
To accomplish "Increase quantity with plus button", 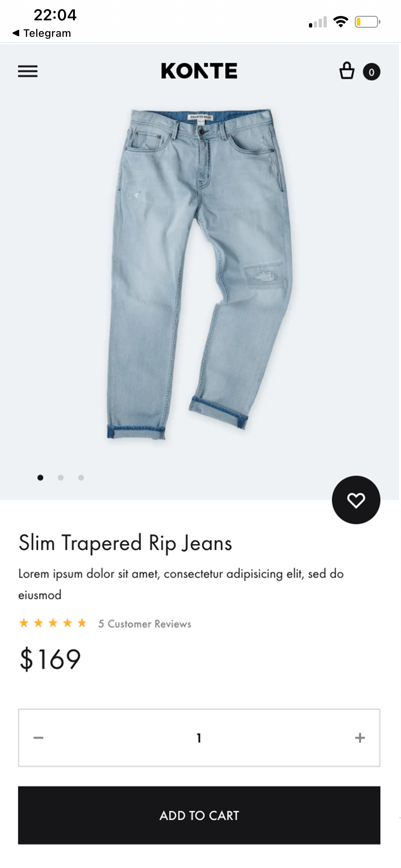I will point(360,738).
